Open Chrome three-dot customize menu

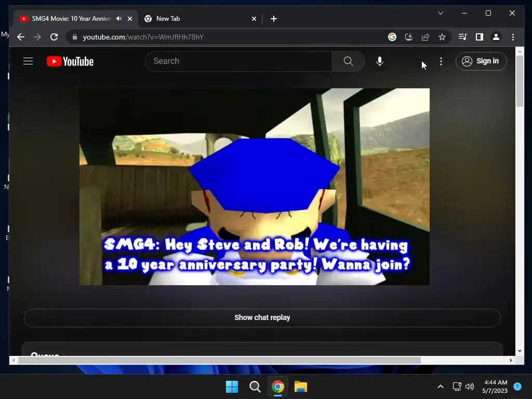[x=513, y=37]
